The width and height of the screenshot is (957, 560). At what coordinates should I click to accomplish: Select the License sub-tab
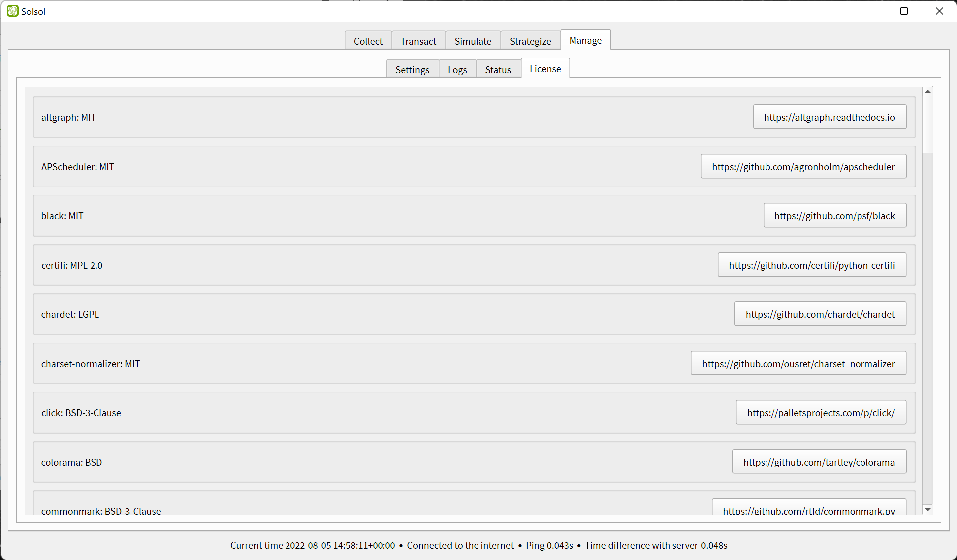pos(545,69)
